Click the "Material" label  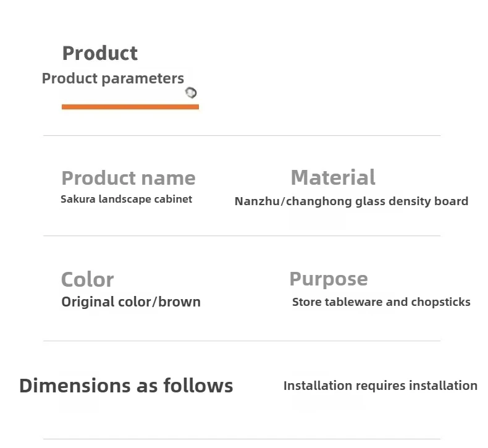[x=333, y=178]
